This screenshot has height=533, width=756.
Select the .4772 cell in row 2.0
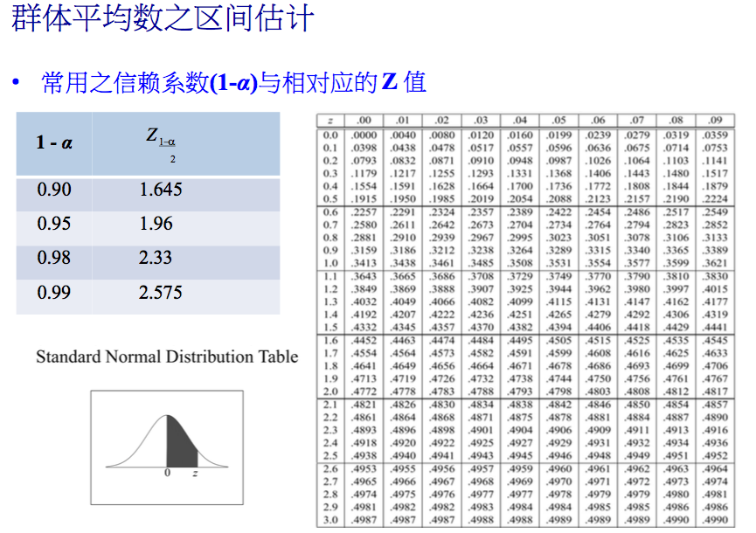[364, 391]
